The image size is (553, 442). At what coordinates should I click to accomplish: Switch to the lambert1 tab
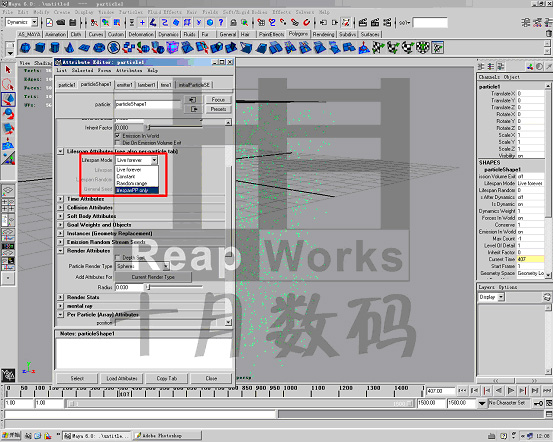coord(146,85)
